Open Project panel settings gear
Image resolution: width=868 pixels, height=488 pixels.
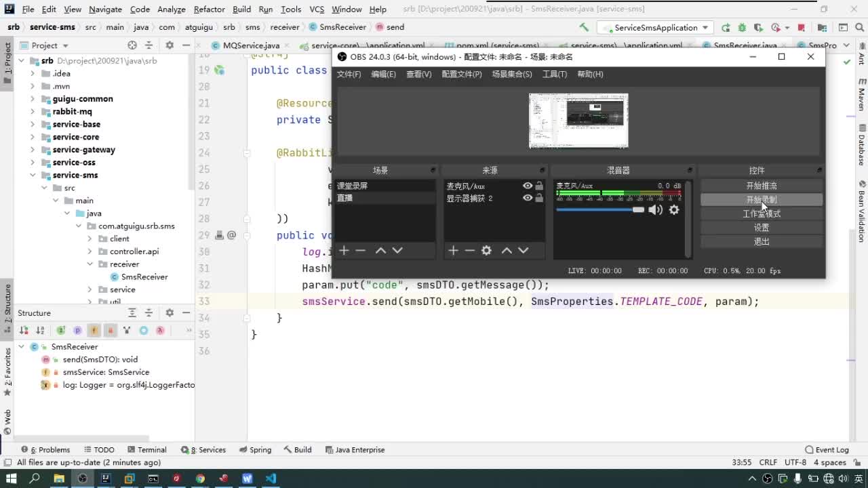click(170, 45)
